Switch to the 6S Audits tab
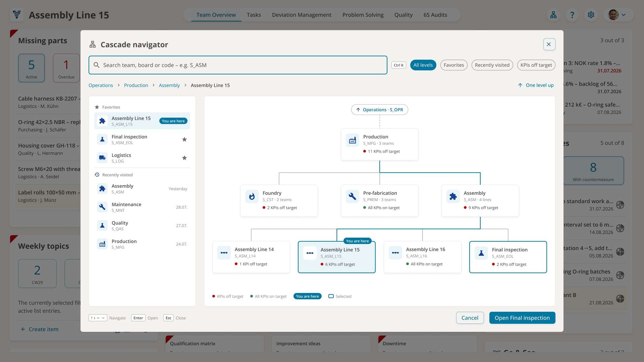Image resolution: width=644 pixels, height=362 pixels. 435,15
